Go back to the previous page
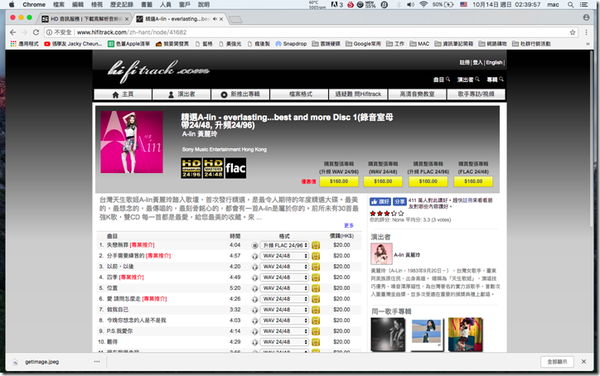The height and width of the screenshot is (376, 600). pos(13,33)
